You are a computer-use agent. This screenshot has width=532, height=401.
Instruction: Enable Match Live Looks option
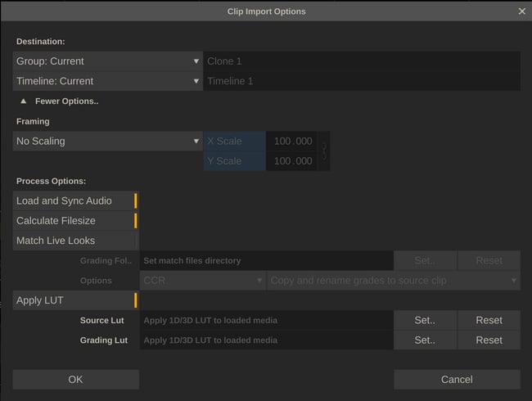[75, 241]
